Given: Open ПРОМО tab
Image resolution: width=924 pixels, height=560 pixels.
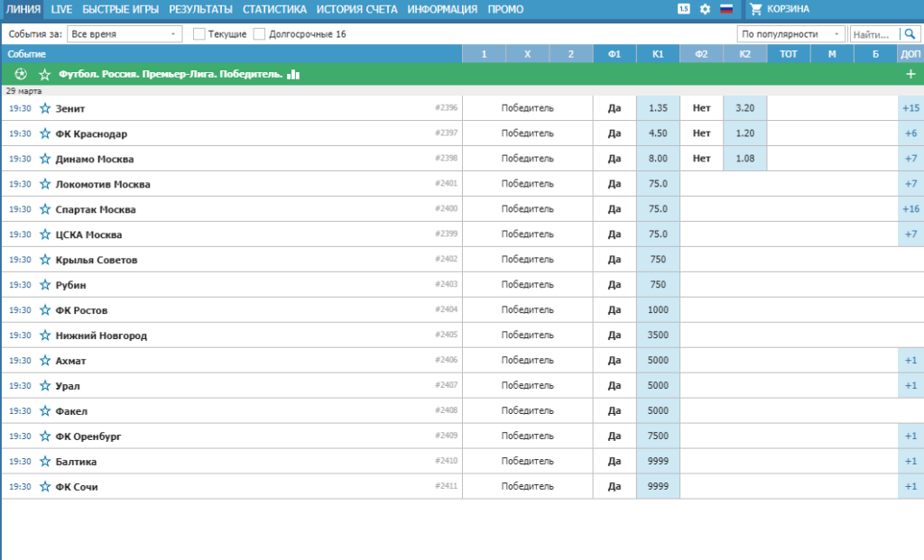Looking at the screenshot, I should click(x=505, y=9).
